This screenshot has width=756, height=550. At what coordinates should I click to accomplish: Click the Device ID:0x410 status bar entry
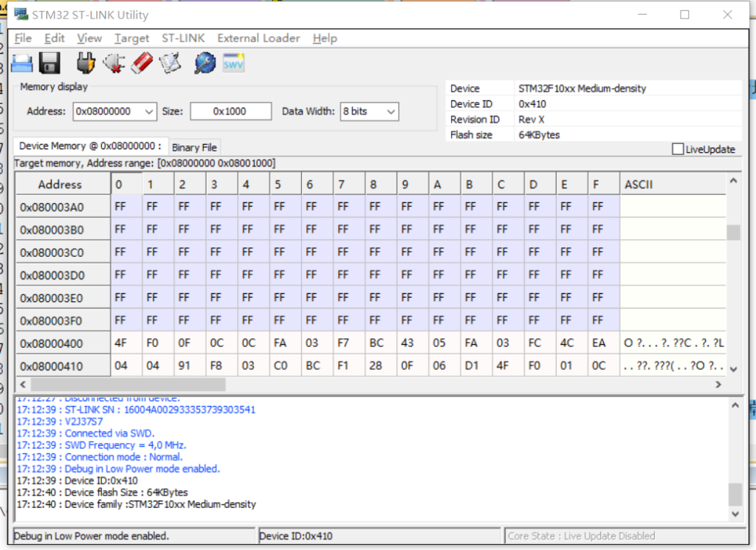click(379, 536)
